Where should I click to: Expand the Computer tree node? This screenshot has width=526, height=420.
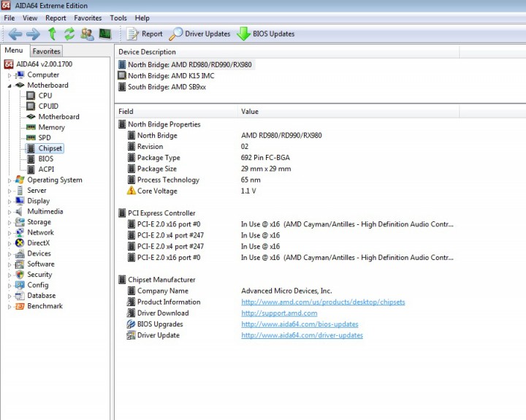tap(9, 75)
